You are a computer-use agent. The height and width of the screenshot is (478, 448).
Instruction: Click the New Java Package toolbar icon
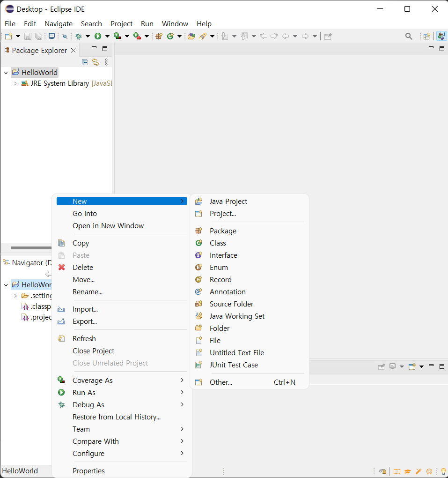tap(159, 36)
